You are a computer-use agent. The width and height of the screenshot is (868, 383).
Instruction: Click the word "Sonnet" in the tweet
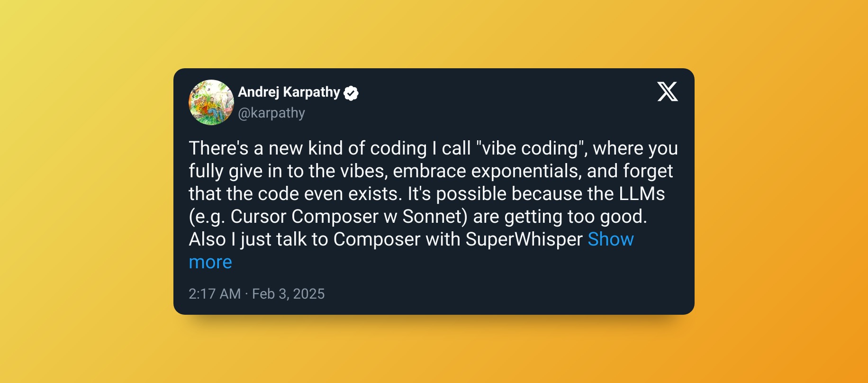432,217
